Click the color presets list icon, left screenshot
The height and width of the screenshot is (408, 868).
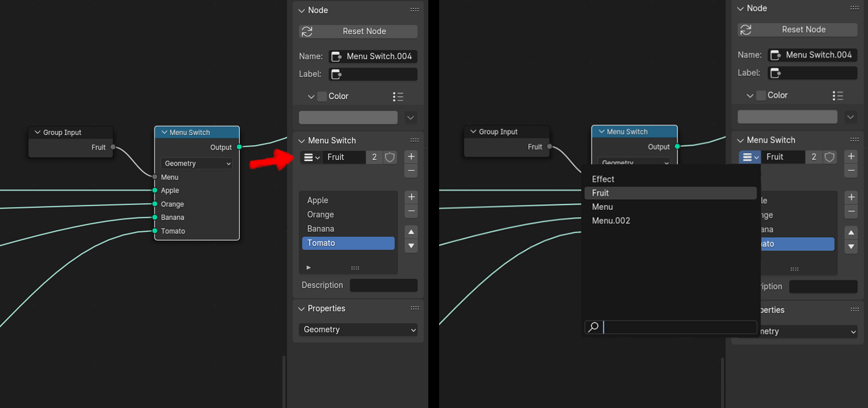(x=398, y=97)
